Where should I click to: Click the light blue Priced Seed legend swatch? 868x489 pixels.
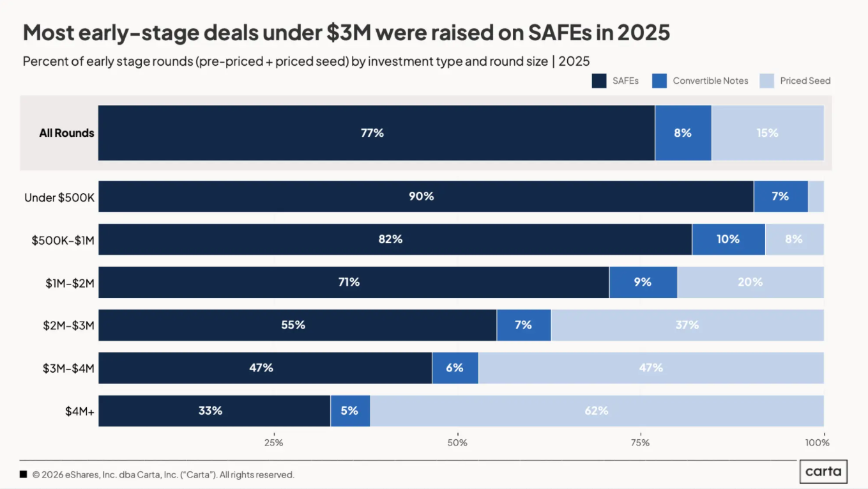coord(766,81)
